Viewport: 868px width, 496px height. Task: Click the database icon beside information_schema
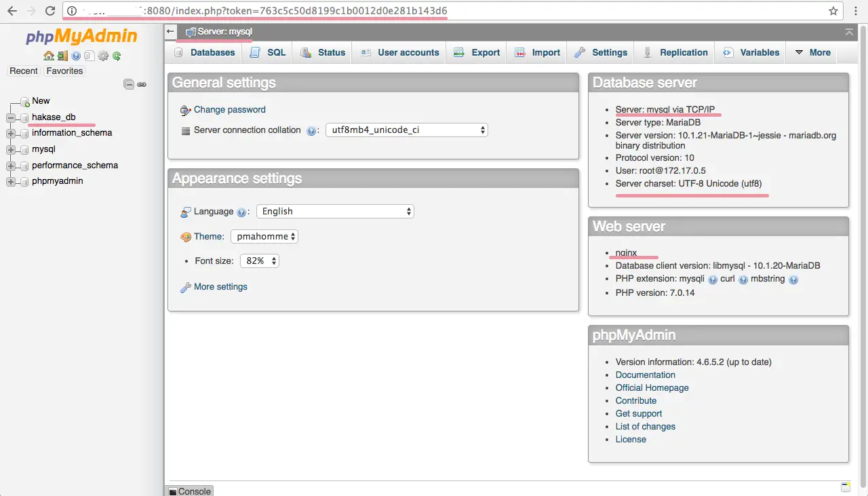coord(24,134)
